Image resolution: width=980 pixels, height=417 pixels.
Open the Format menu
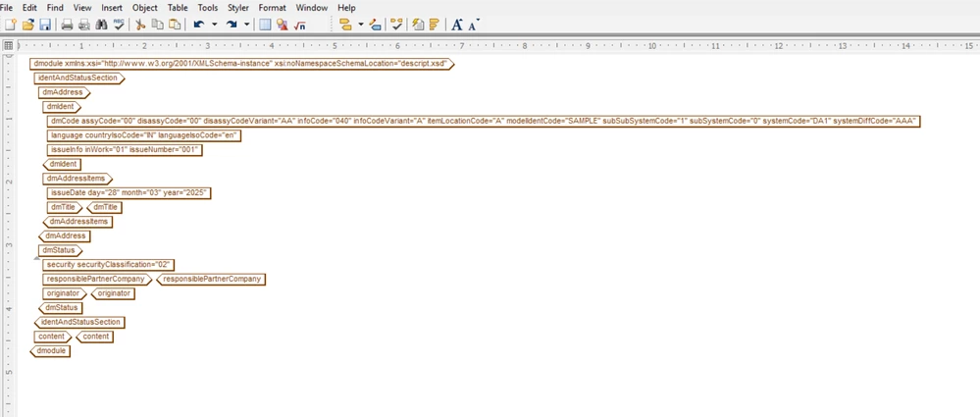coord(272,8)
